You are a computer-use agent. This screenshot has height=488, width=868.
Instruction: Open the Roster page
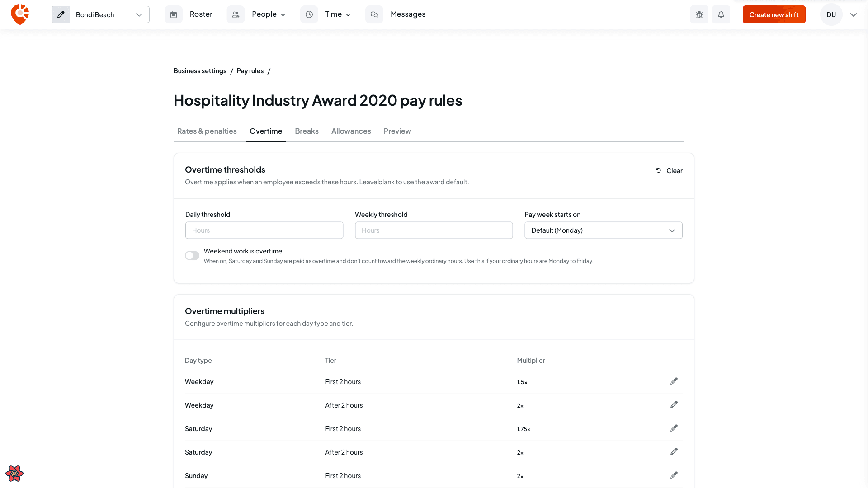pos(201,14)
